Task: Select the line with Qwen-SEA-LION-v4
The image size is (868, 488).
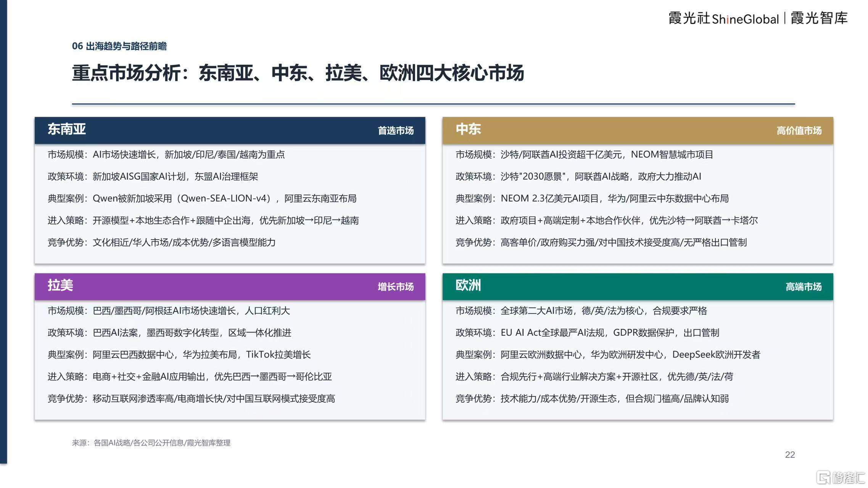Action: pyautogui.click(x=202, y=198)
